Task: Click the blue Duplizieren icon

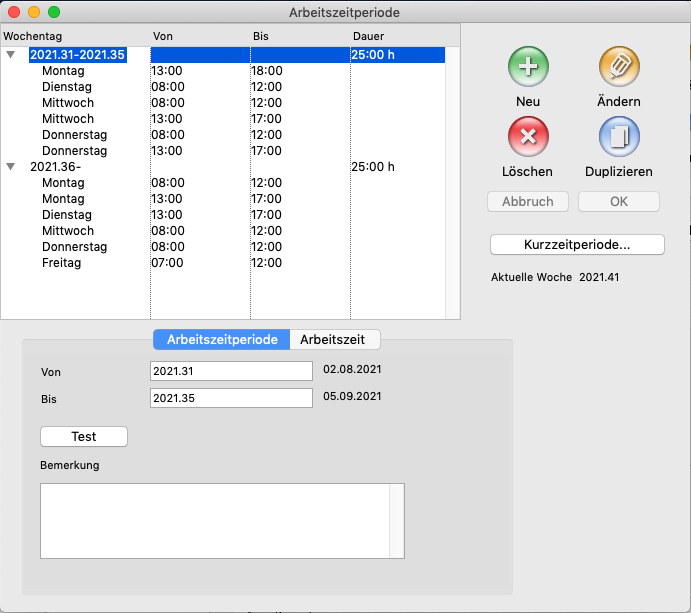Action: point(619,137)
